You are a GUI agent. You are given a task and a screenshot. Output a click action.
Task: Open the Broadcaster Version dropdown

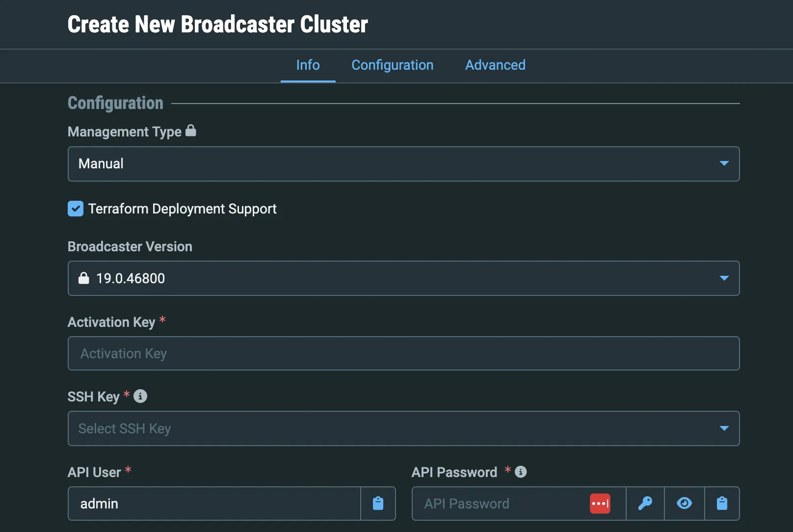click(x=403, y=278)
